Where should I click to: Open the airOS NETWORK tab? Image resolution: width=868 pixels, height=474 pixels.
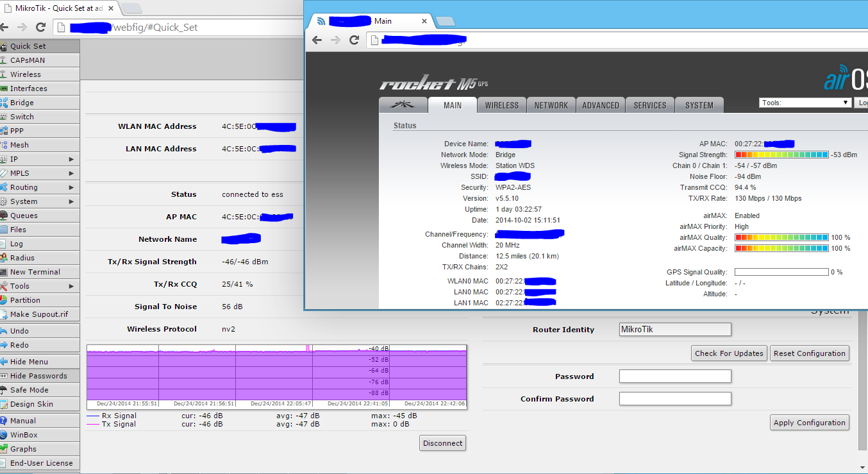551,105
